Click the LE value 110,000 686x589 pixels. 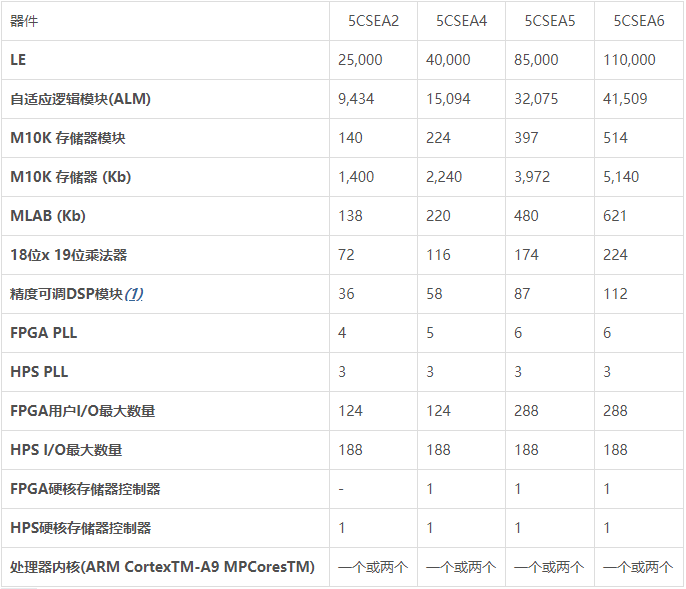[x=629, y=60]
